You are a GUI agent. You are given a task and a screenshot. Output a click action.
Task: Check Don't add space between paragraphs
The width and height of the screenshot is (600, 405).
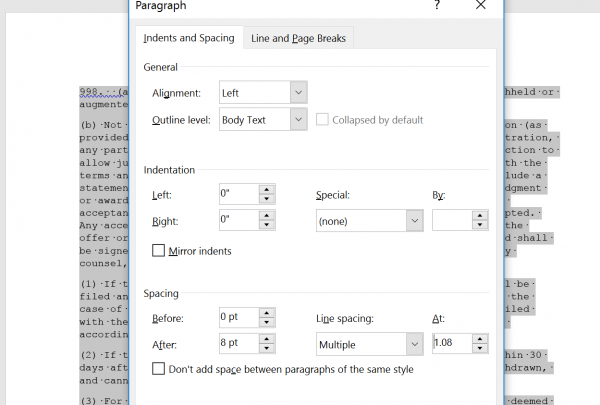(158, 369)
